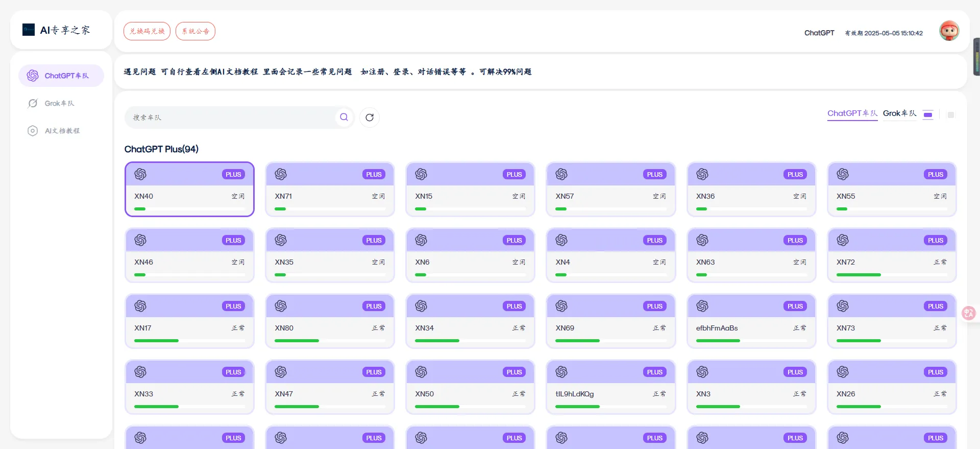Click the ChatGPT logo on the XN72 card
The image size is (980, 449).
[x=843, y=240]
